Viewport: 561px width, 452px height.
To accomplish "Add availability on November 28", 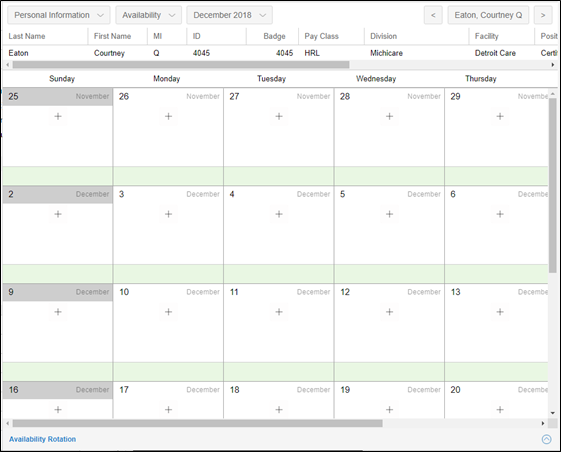I will [390, 116].
